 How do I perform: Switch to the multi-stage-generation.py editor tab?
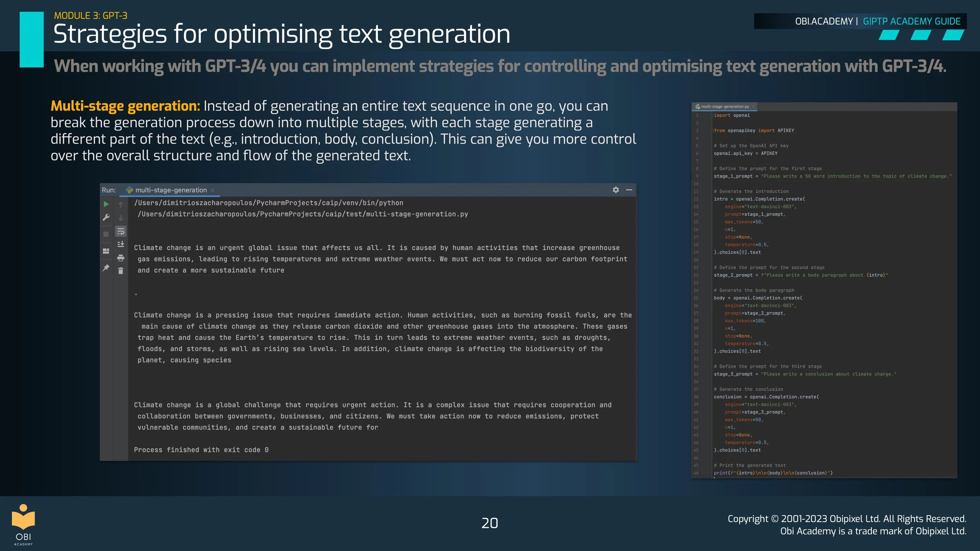pos(724,106)
